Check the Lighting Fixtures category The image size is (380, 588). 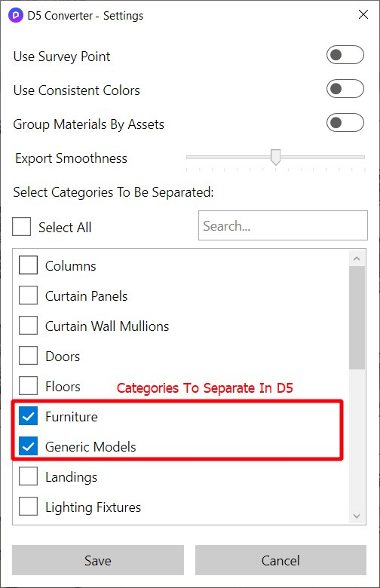28,507
